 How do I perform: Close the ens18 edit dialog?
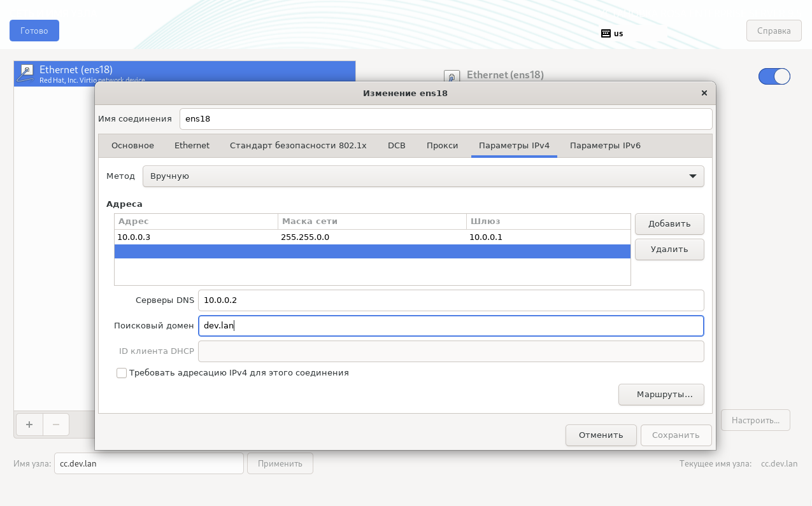click(x=704, y=93)
